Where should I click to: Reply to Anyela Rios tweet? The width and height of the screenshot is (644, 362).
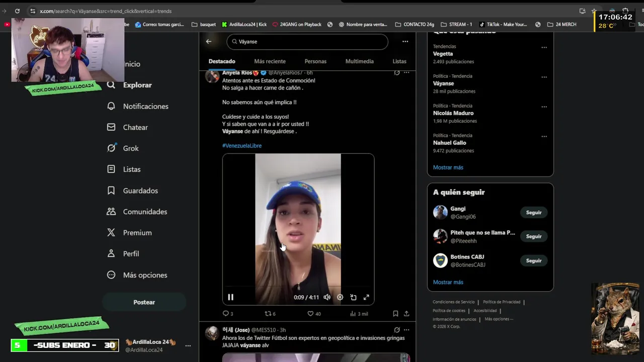227,314
